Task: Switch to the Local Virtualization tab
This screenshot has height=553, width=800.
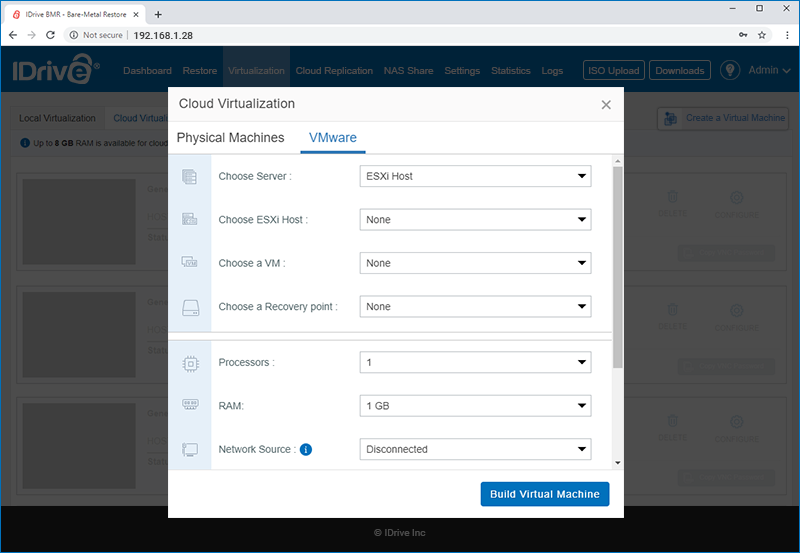Action: click(57, 118)
